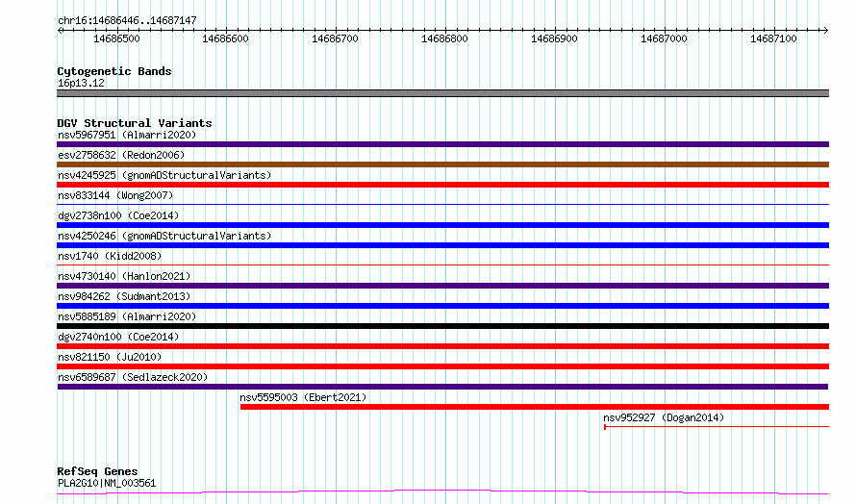
Task: Click the nsv5595003 (Ebert2021) label
Action: pyautogui.click(x=303, y=397)
